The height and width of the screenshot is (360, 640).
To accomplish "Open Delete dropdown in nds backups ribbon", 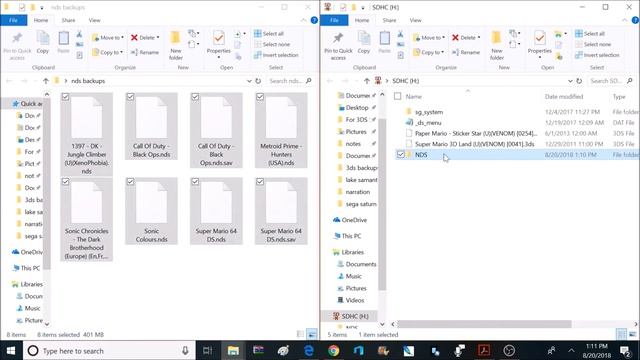I will (x=145, y=38).
